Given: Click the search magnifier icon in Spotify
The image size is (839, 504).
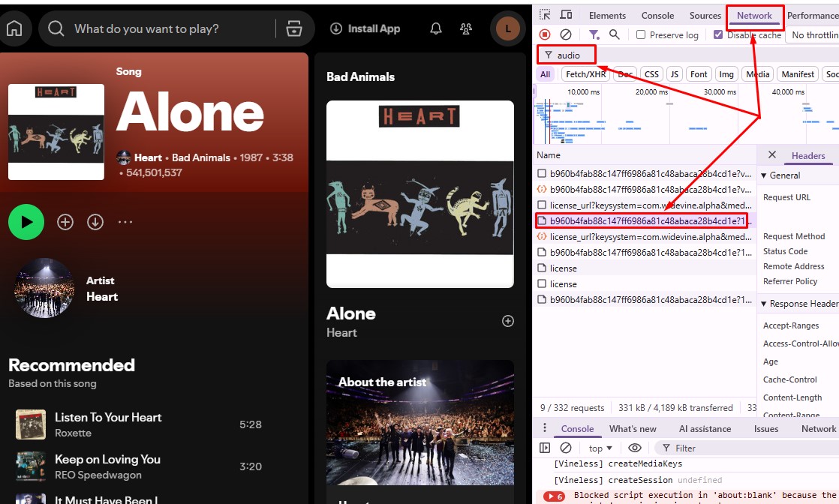Looking at the screenshot, I should click(x=56, y=28).
